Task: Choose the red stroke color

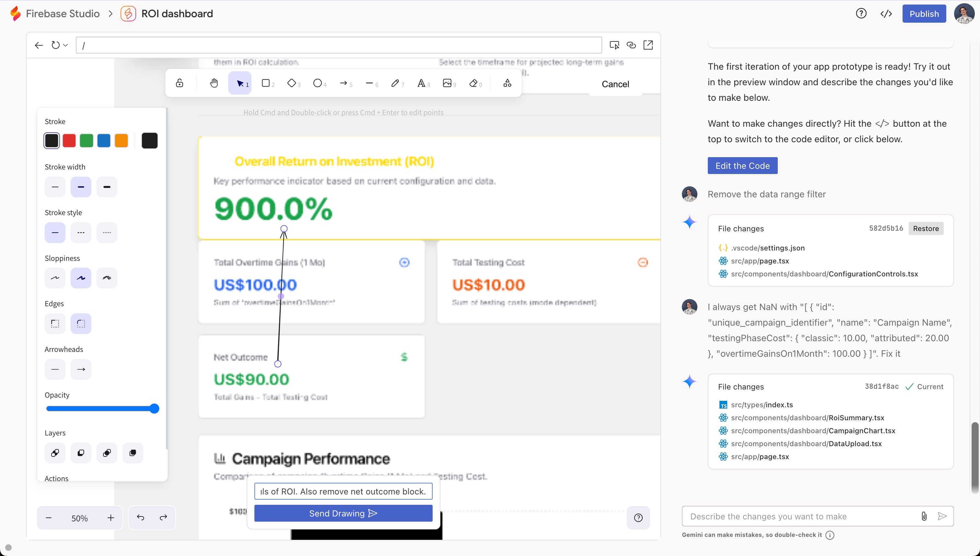Action: tap(69, 141)
